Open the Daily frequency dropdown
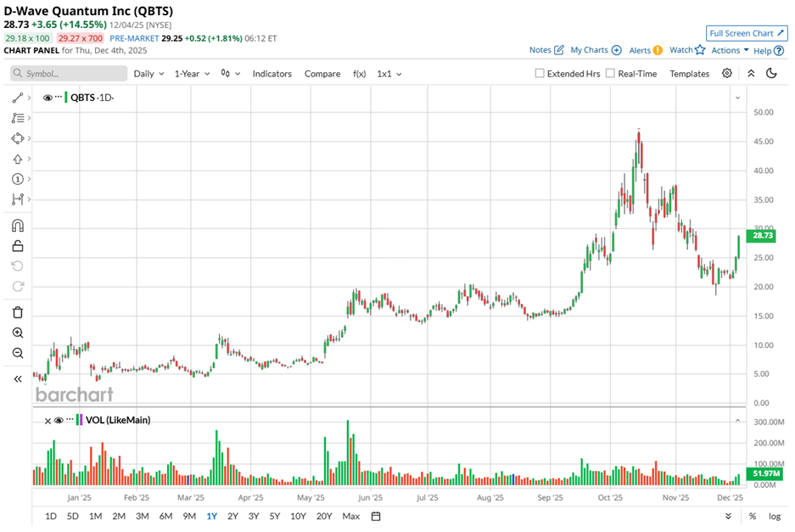The image size is (795, 532). point(148,74)
